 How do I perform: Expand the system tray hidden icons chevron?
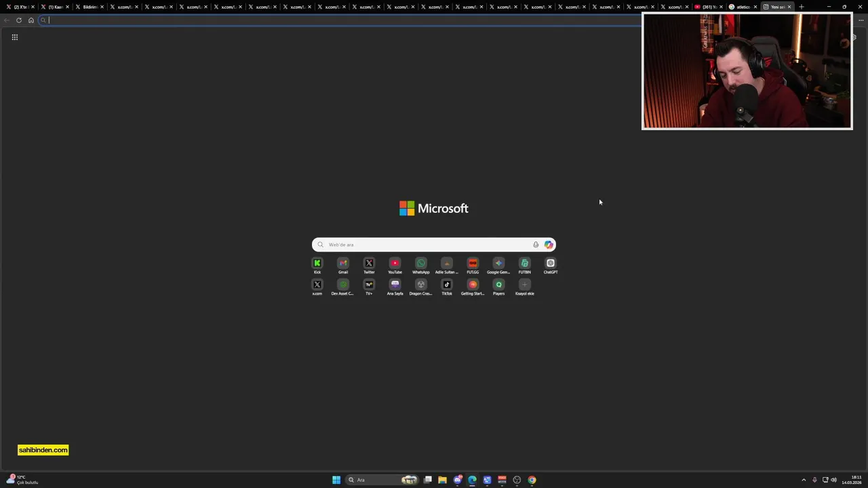click(804, 480)
